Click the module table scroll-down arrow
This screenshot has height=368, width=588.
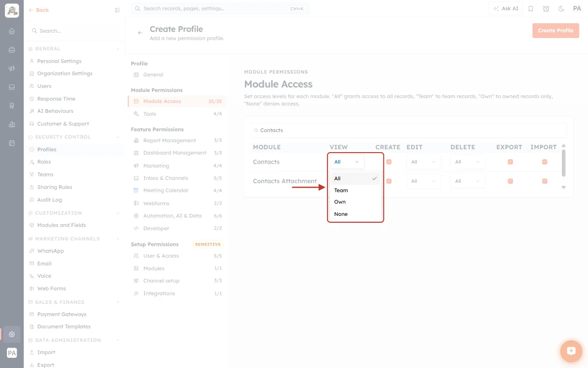point(563,187)
